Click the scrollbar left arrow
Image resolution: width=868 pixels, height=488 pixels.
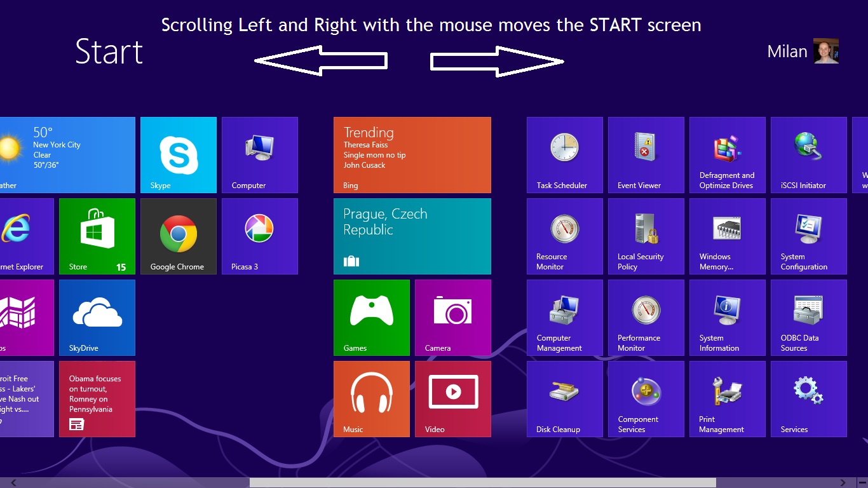point(14,483)
